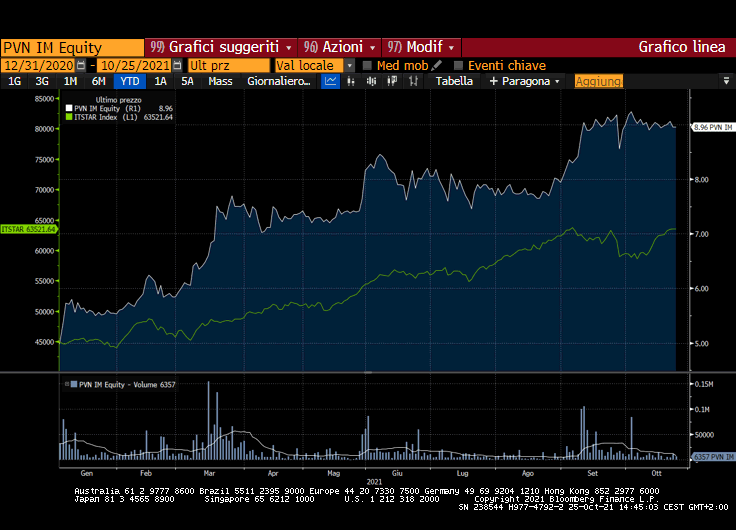Click the 8.96 PVN IM price tag
Image resolution: width=736 pixels, height=530 pixels.
713,127
